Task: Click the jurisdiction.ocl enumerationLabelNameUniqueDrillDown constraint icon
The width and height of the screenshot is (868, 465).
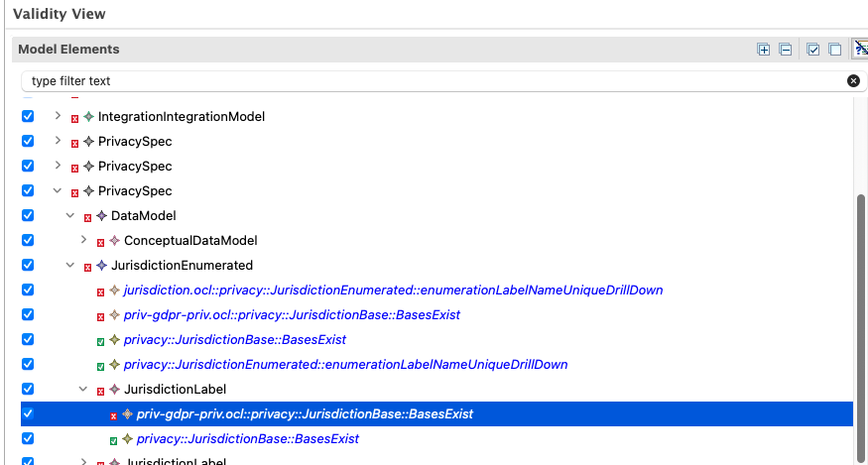Action: point(115,291)
